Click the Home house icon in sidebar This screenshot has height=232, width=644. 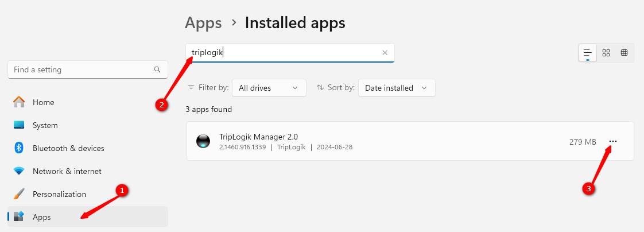click(x=19, y=102)
